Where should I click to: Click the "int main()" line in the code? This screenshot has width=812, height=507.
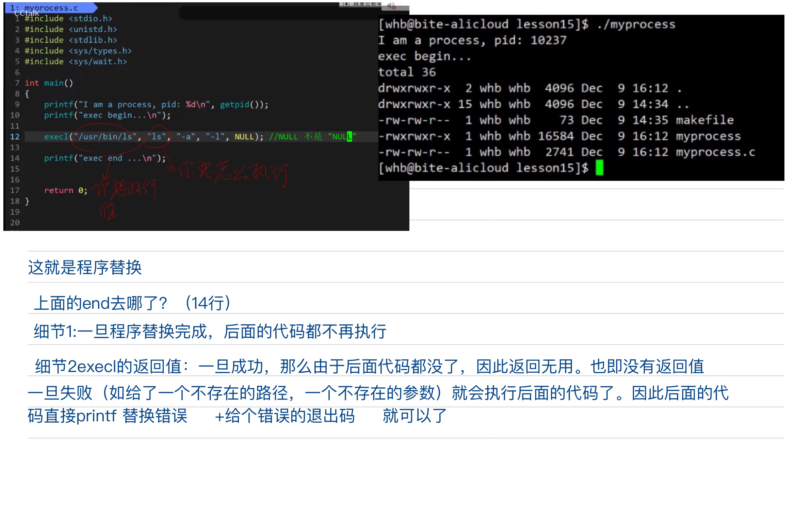pyautogui.click(x=49, y=83)
